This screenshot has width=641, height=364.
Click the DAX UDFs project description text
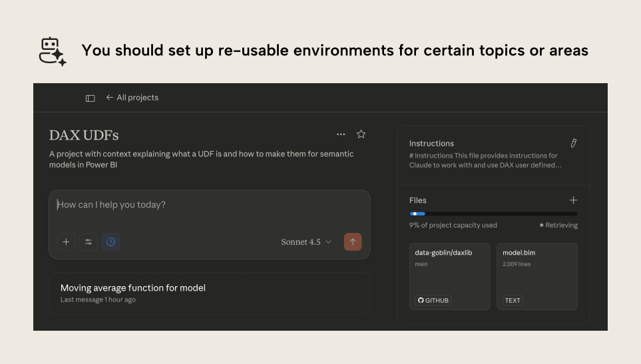click(x=201, y=159)
